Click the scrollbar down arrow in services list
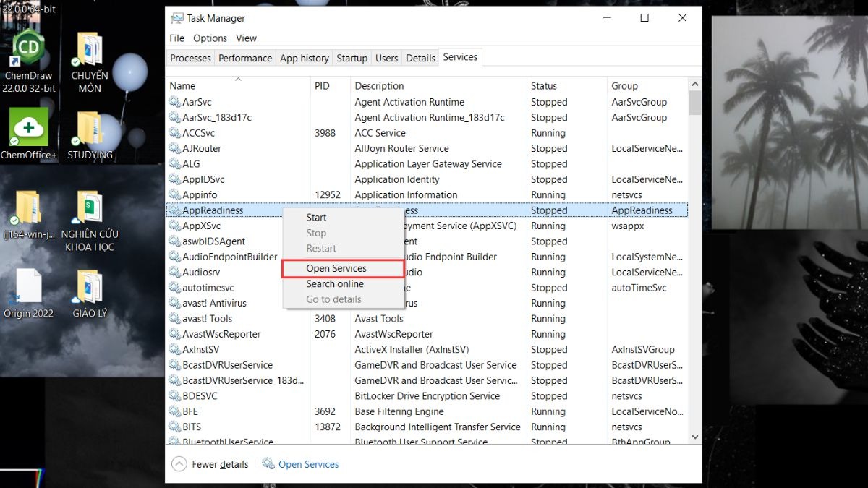The height and width of the screenshot is (488, 868). click(695, 437)
